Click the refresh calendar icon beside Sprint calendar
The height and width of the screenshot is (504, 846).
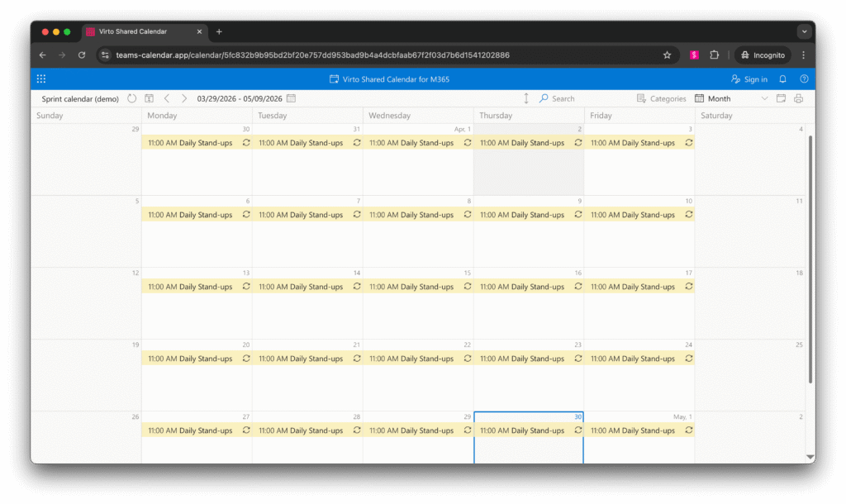pos(132,98)
